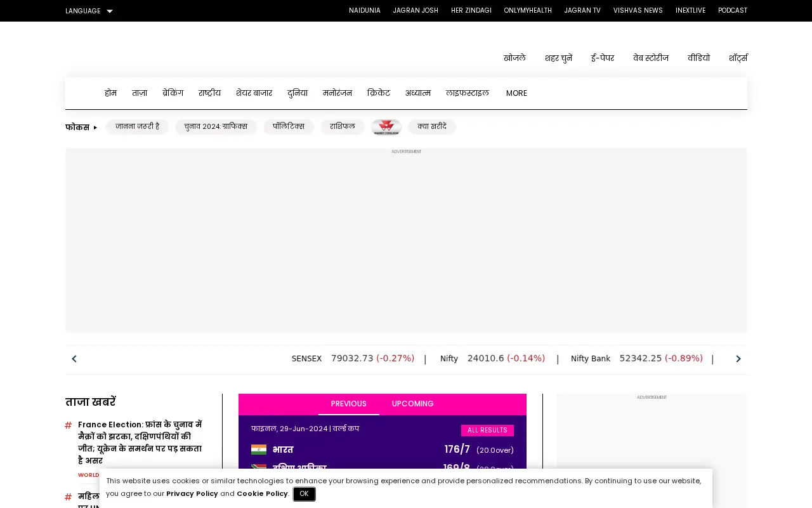Switch to the PREVIOUS matches tab
Screen dimensions: 812x508
click(x=349, y=404)
